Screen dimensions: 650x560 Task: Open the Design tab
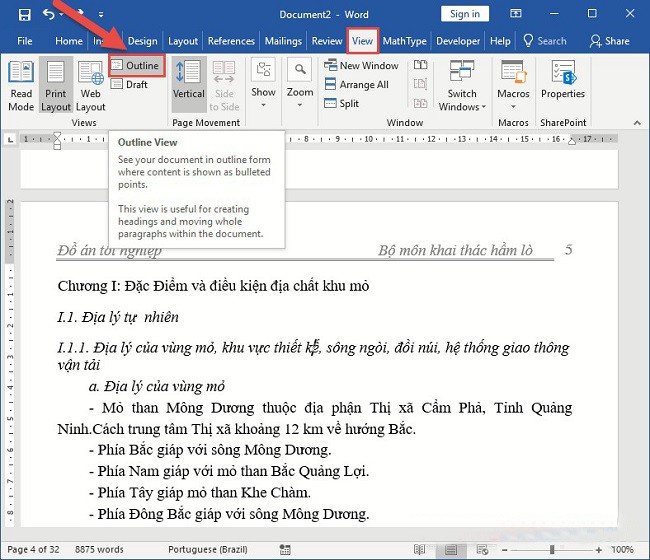(x=143, y=41)
